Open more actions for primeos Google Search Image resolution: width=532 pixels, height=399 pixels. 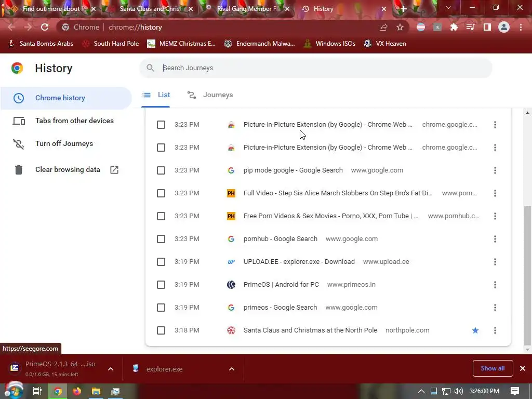point(495,308)
